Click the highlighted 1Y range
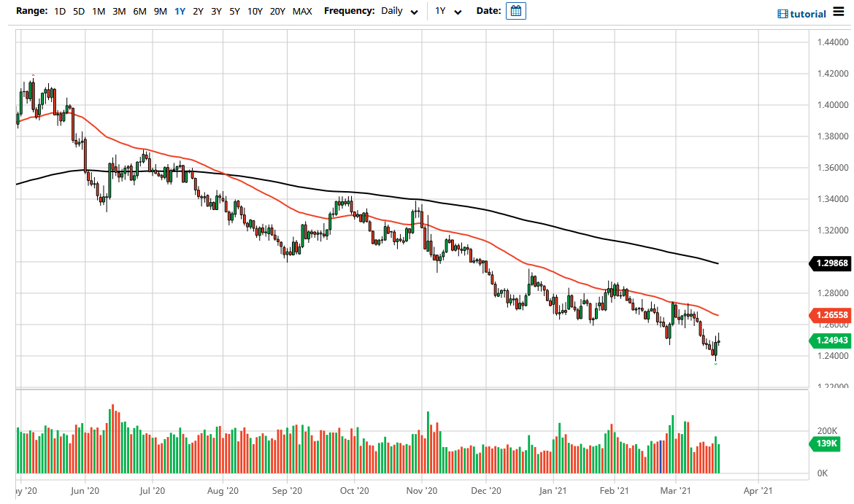Image resolution: width=854 pixels, height=504 pixels. pyautogui.click(x=179, y=12)
